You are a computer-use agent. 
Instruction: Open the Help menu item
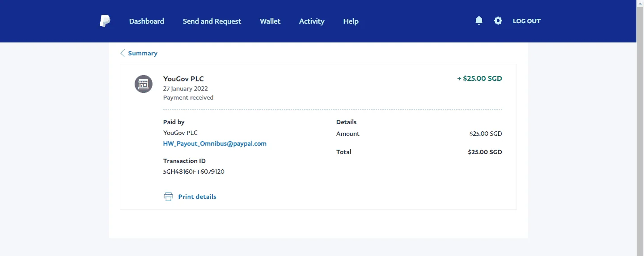[x=351, y=21]
